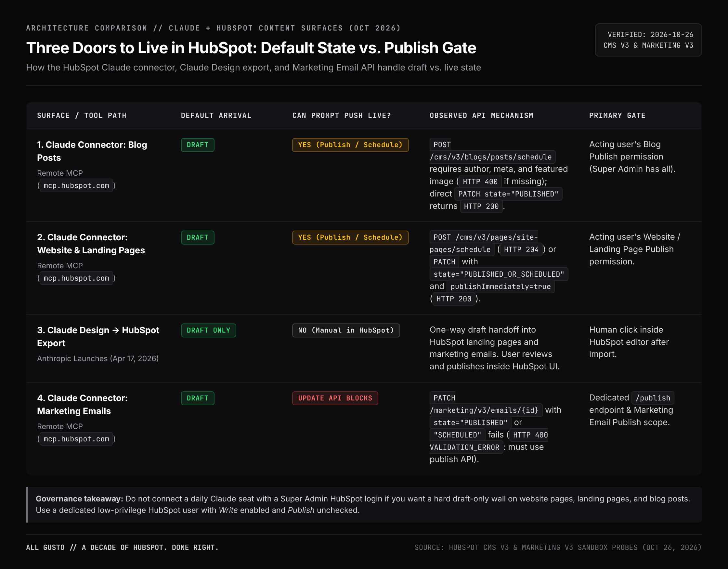This screenshot has height=569, width=728.
Task: Click the 'HTTP 204' code chip
Action: click(x=521, y=249)
